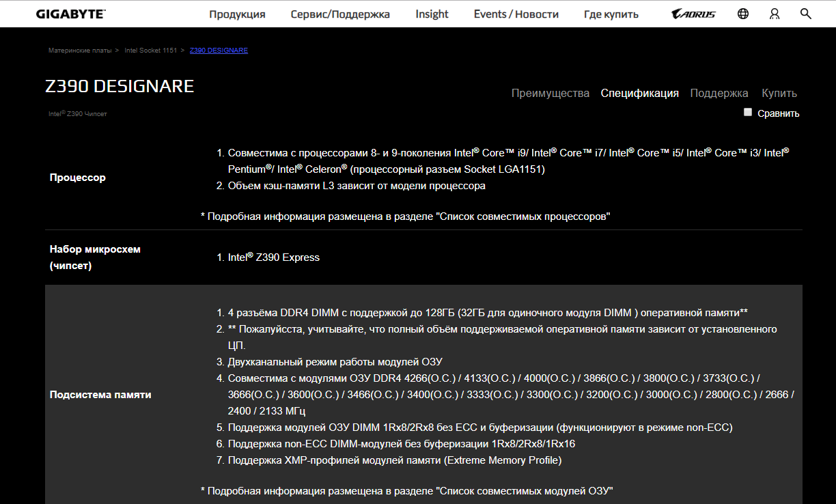This screenshot has width=836, height=504.
Task: Click the Intel Z390 Чипсет subtitle
Action: point(77,113)
